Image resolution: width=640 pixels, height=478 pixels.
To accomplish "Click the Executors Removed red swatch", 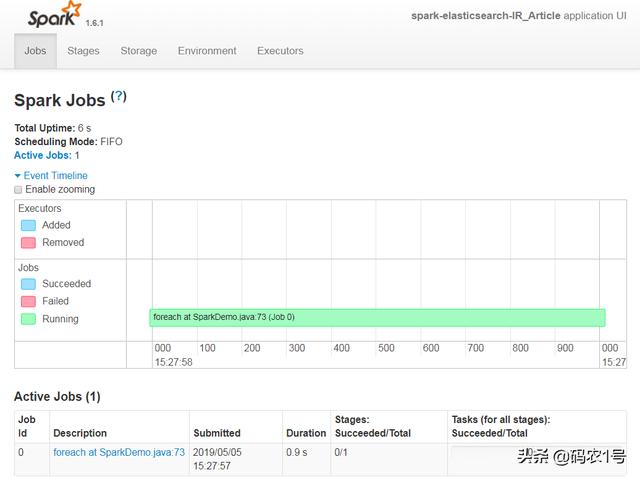I will 28,243.
